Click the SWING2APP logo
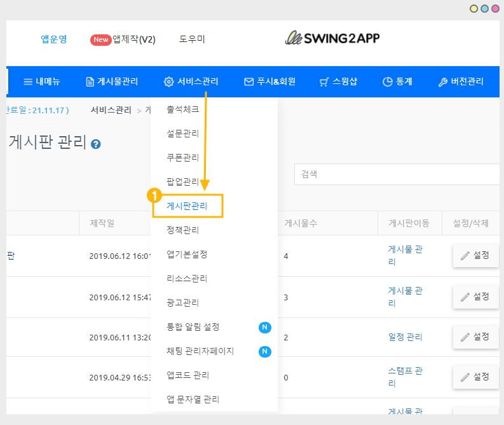 pos(332,38)
